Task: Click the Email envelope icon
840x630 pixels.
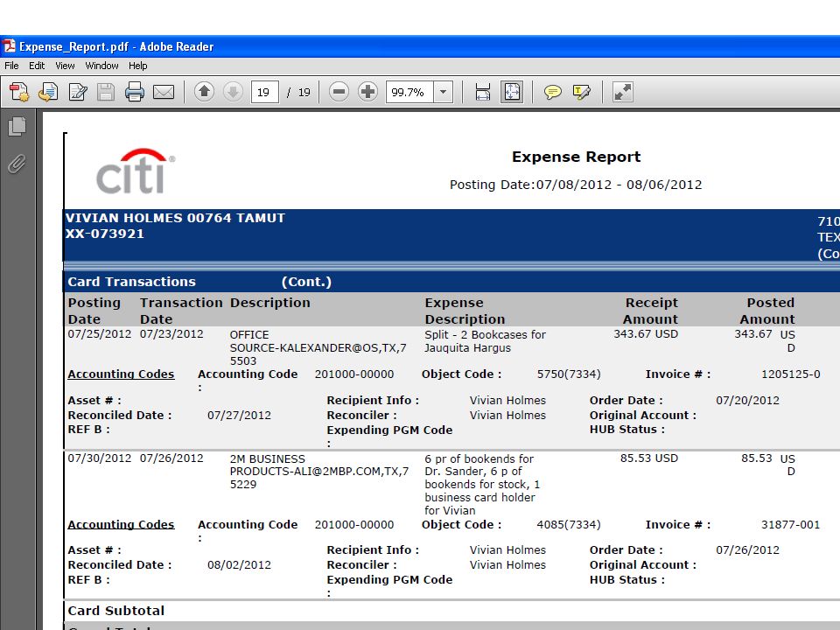Action: (x=164, y=92)
